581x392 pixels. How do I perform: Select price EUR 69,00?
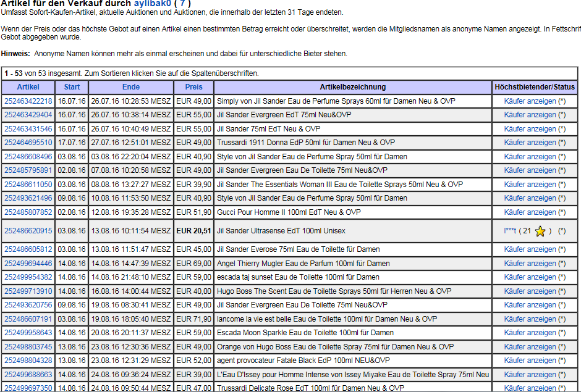194,264
